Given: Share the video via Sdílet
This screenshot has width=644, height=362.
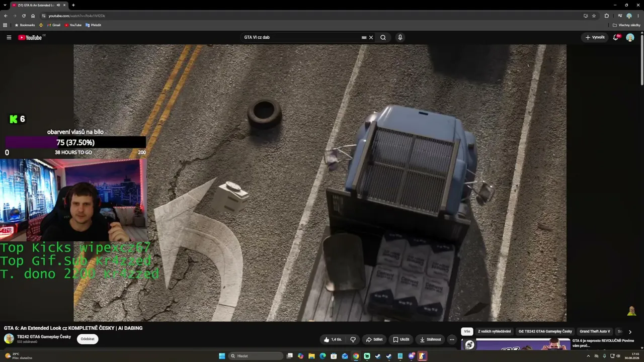Looking at the screenshot, I should 374,339.
